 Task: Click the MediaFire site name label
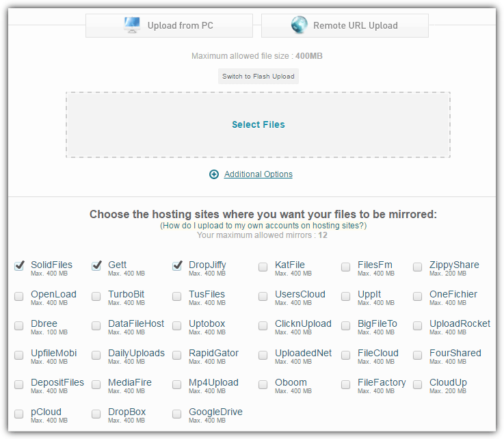(x=130, y=382)
